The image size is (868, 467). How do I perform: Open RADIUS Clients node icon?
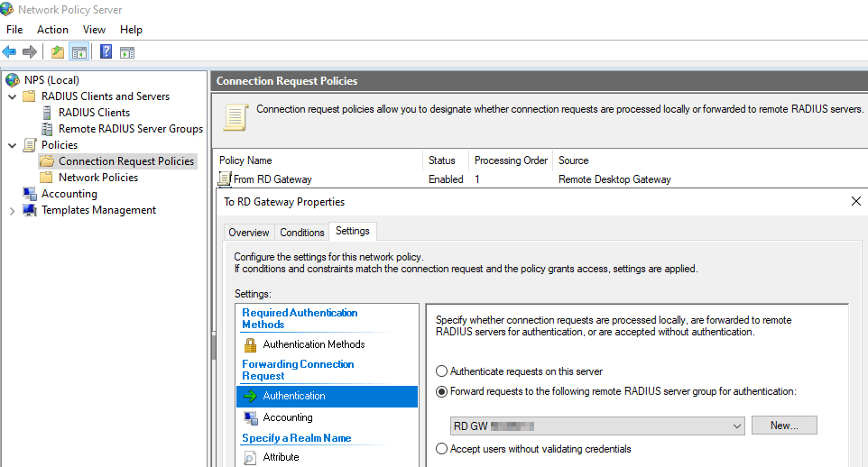48,113
